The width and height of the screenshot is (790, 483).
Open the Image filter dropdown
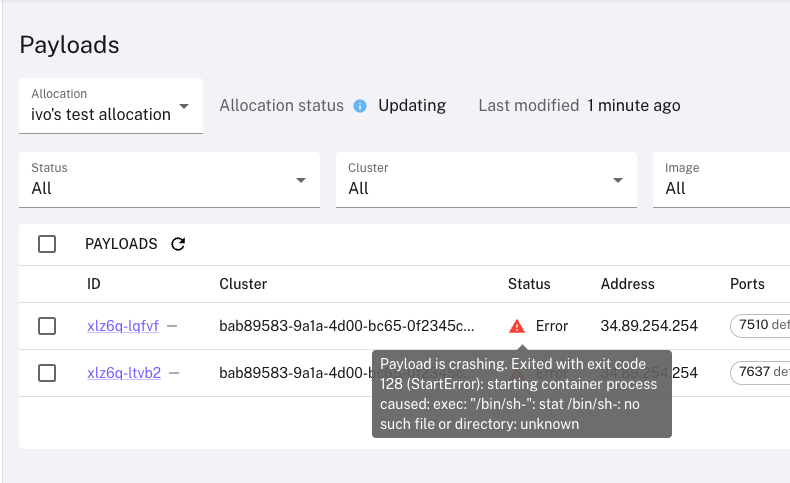[x=721, y=180]
